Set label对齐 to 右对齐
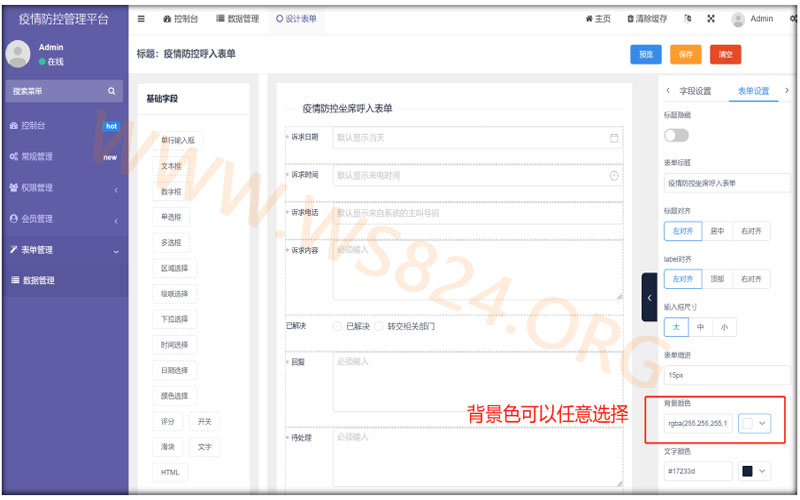The image size is (800, 500). (751, 279)
